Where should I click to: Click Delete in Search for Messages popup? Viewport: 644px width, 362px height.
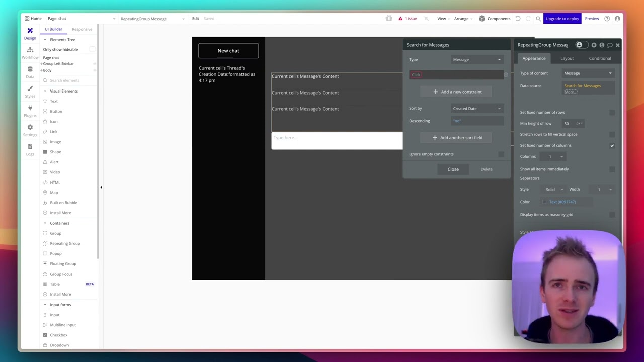click(487, 169)
